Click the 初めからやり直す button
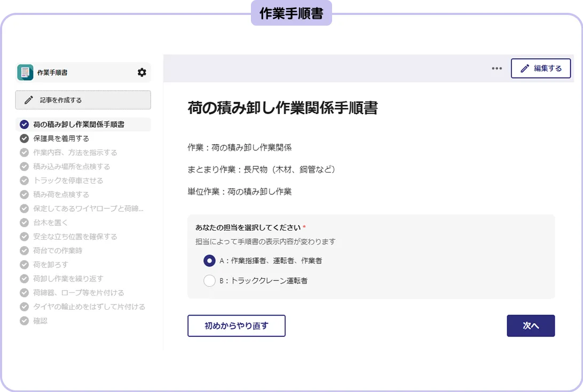 pyautogui.click(x=237, y=326)
